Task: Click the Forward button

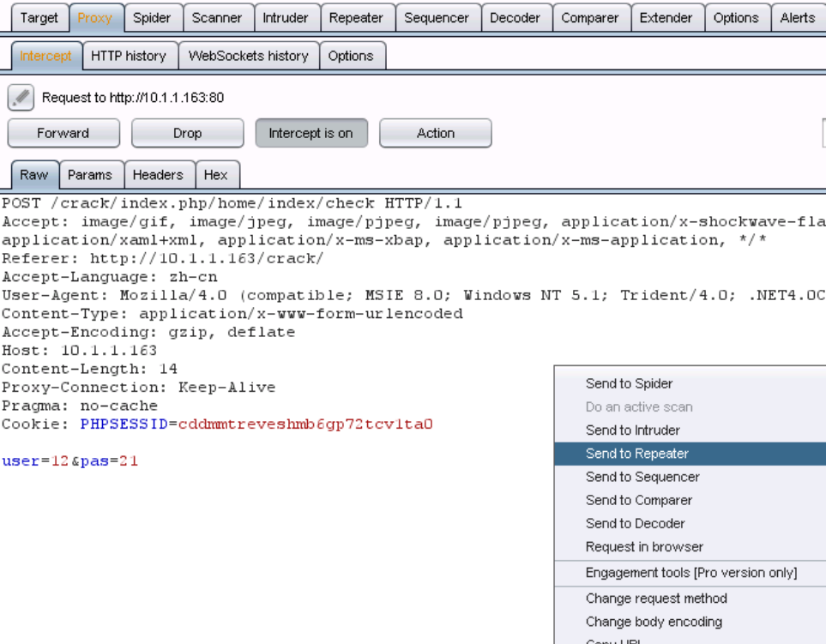Action: point(63,133)
